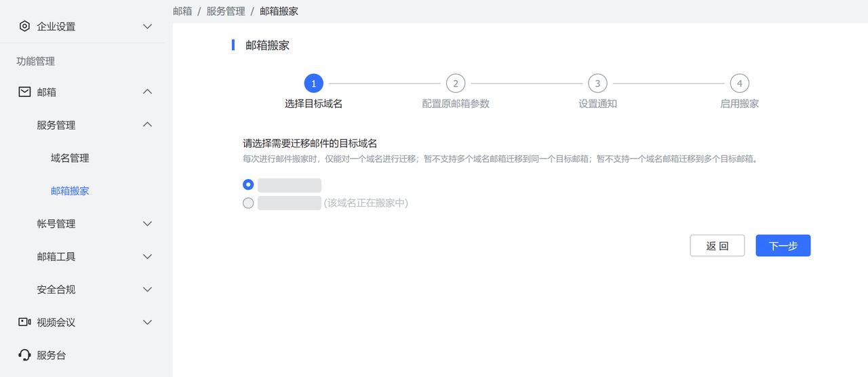Select the first domain radio button

pyautogui.click(x=248, y=184)
